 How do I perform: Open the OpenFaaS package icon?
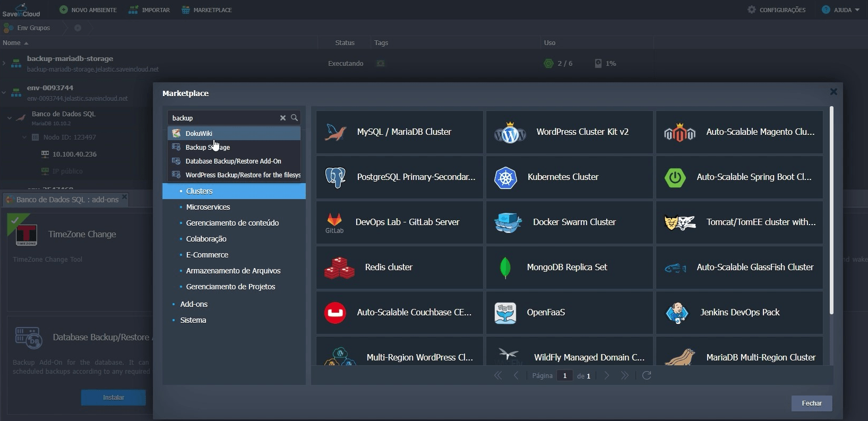(505, 313)
